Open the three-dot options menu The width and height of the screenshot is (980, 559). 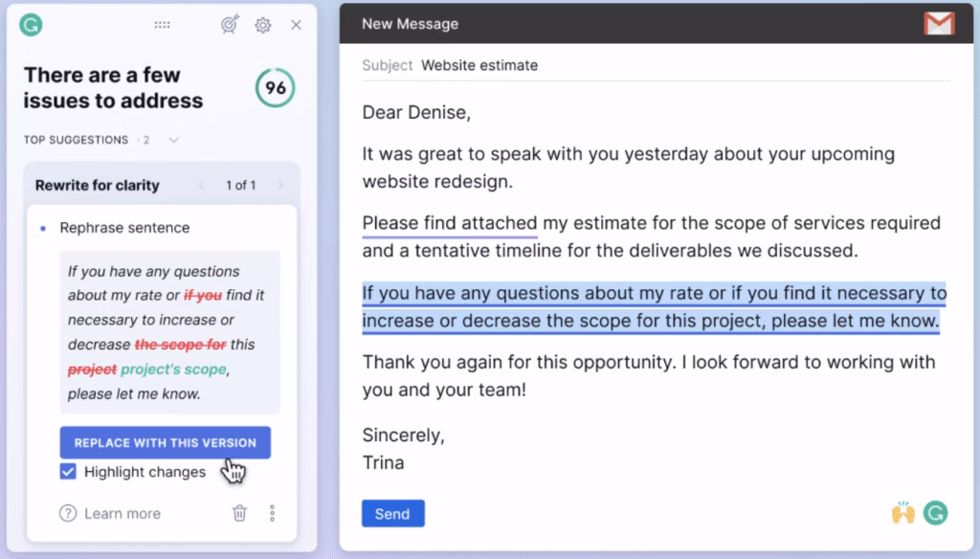tap(272, 513)
